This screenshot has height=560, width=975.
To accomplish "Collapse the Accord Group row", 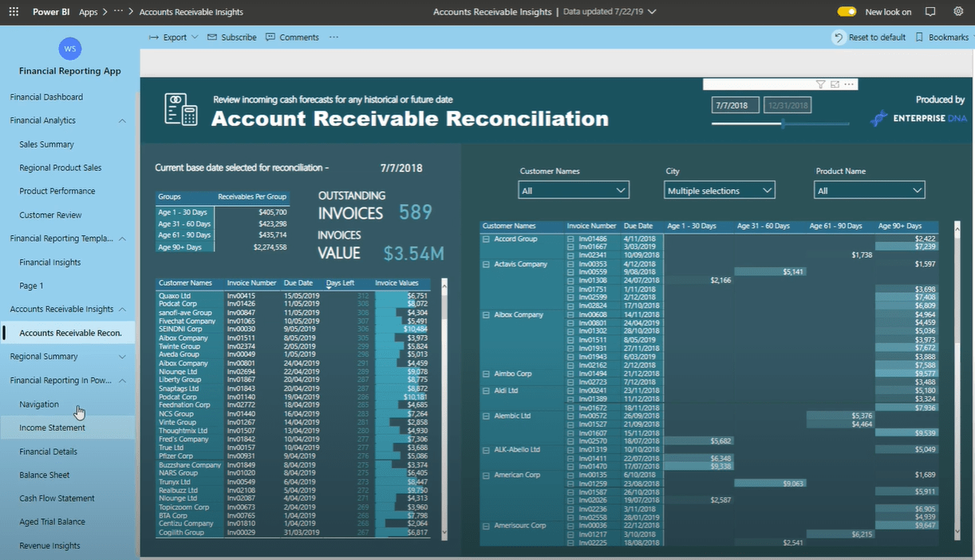I will (487, 239).
